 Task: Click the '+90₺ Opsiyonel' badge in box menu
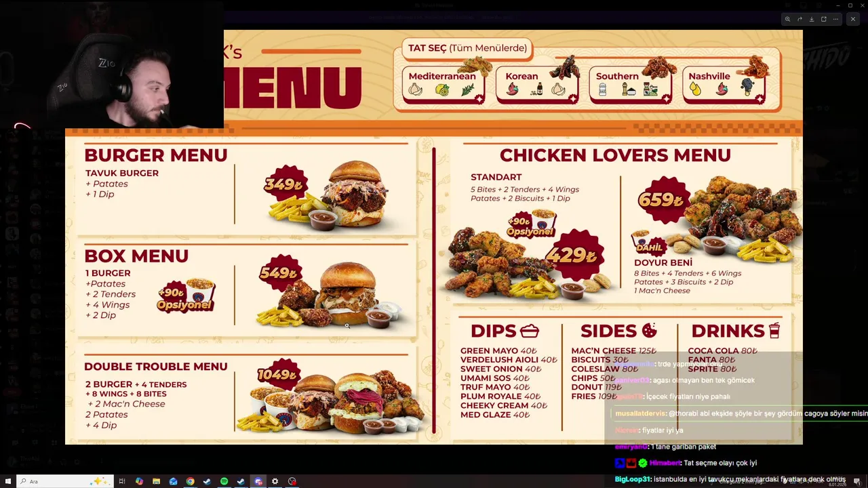[186, 297]
